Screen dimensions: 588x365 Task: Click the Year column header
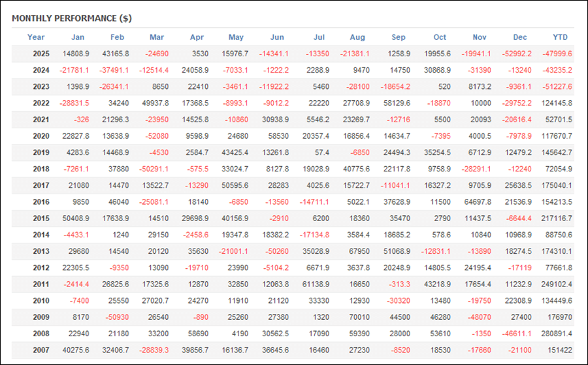(36, 37)
